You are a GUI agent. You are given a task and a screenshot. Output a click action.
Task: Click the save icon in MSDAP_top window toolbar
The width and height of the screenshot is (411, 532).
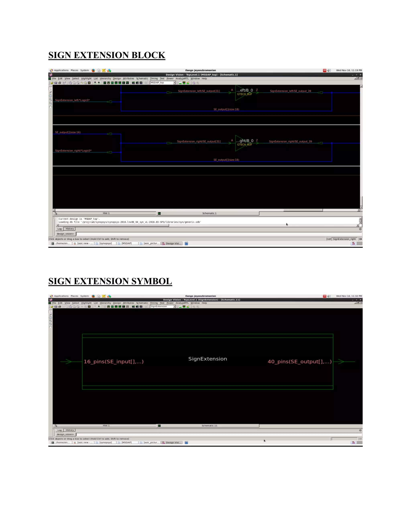tap(56, 83)
